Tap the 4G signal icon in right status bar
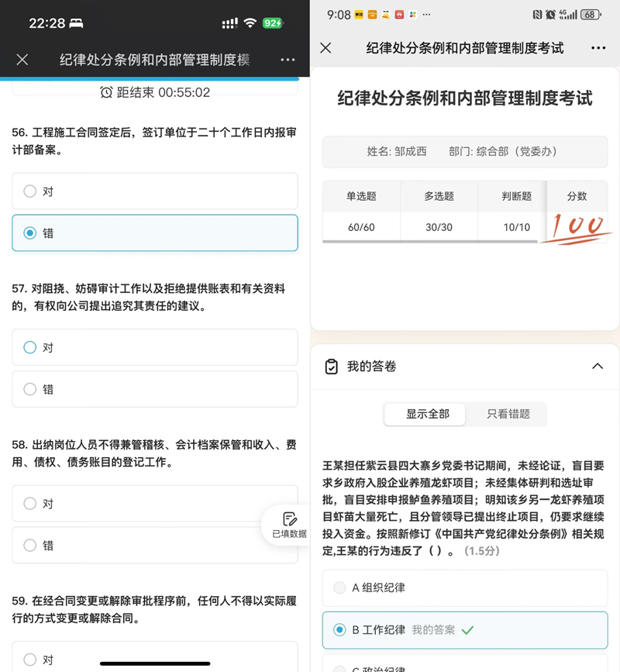The height and width of the screenshot is (672, 620). click(x=568, y=15)
